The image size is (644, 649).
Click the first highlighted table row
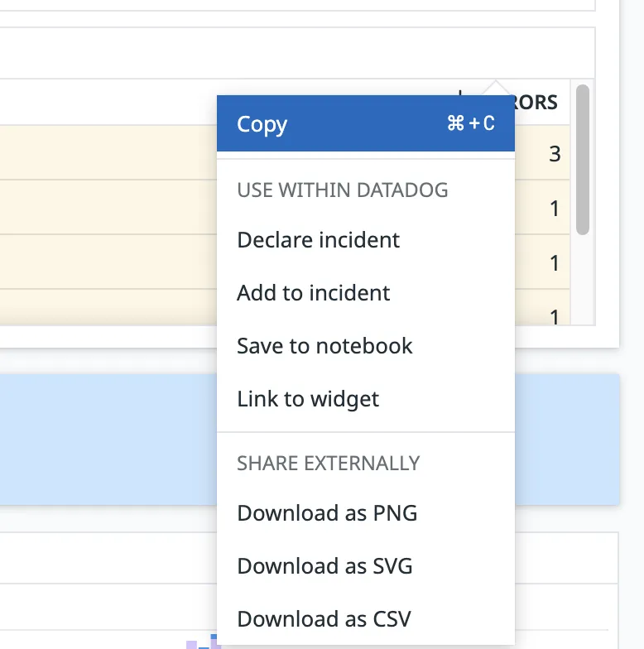pyautogui.click(x=108, y=153)
